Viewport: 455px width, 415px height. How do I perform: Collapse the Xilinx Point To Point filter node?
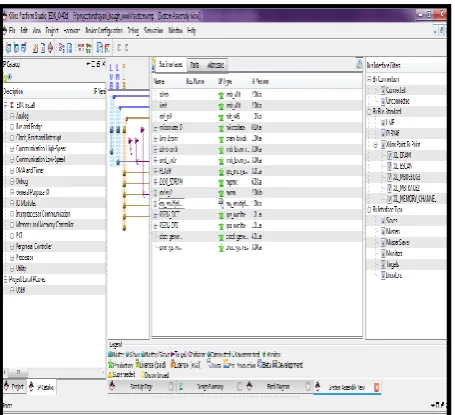[375, 145]
